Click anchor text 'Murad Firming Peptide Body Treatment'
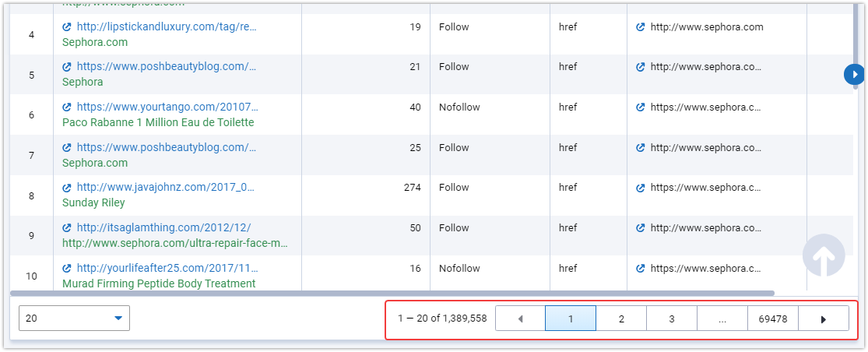 coord(159,283)
